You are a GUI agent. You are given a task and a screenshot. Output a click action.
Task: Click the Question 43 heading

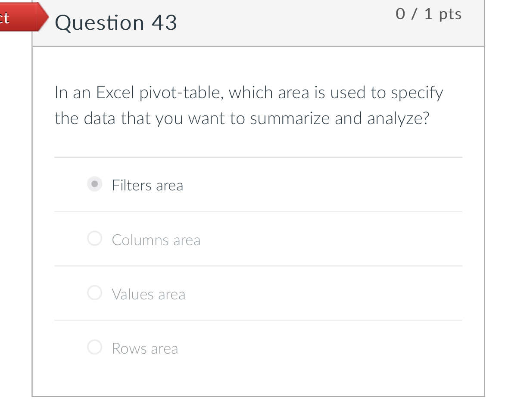click(x=116, y=22)
